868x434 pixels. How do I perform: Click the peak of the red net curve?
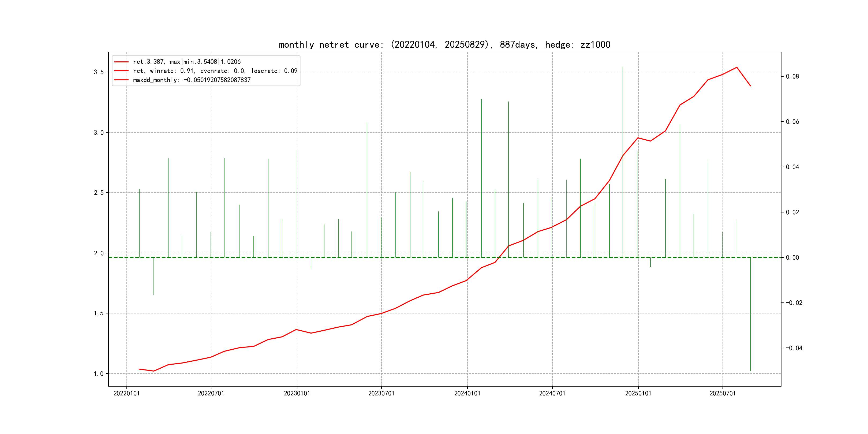click(x=736, y=68)
